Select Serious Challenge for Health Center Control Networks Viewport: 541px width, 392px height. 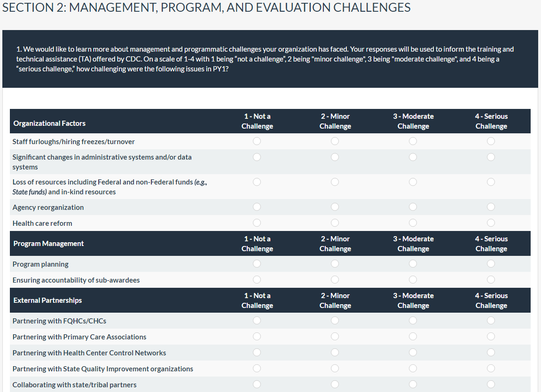coord(491,353)
